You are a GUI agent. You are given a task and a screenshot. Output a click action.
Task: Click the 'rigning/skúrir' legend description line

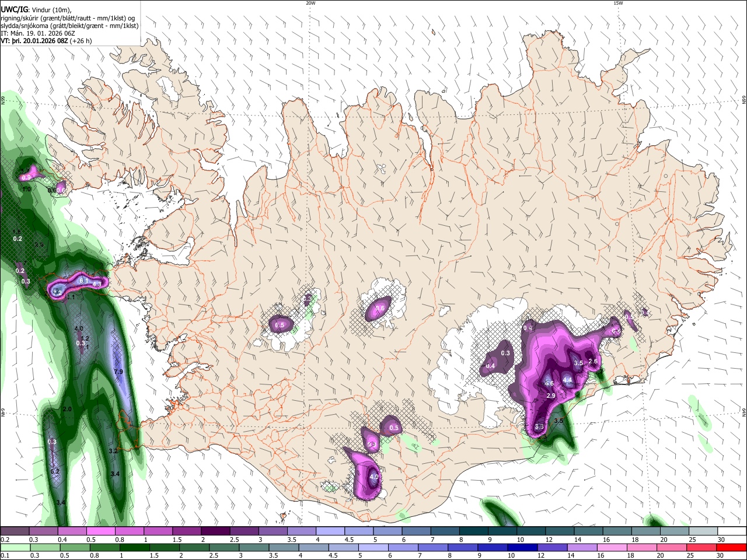(x=68, y=18)
